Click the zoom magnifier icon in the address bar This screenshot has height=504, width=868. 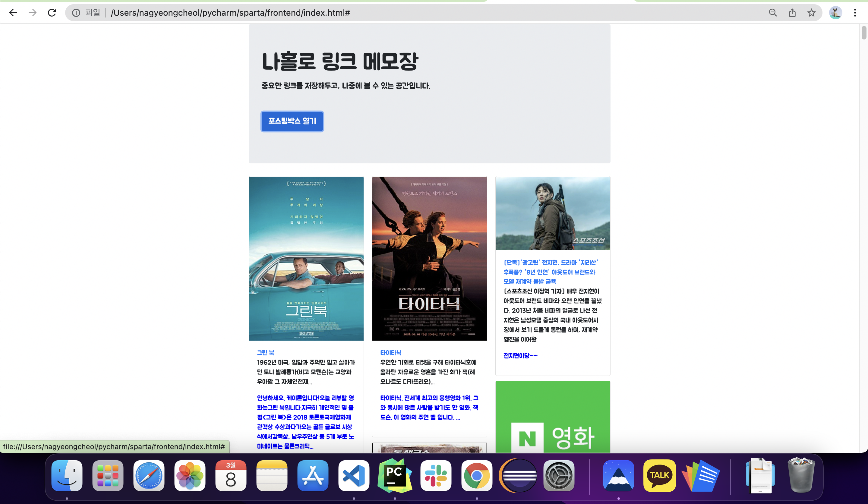pyautogui.click(x=773, y=13)
